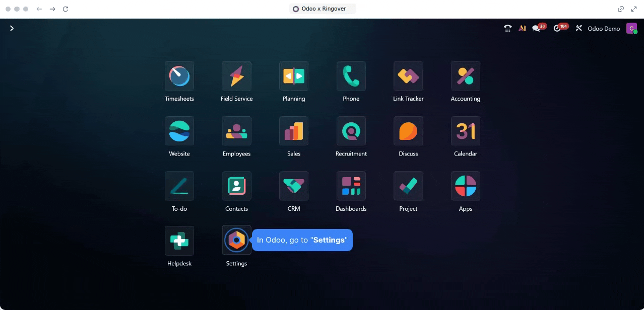Open the Accounting app
The height and width of the screenshot is (310, 644).
coord(466,76)
